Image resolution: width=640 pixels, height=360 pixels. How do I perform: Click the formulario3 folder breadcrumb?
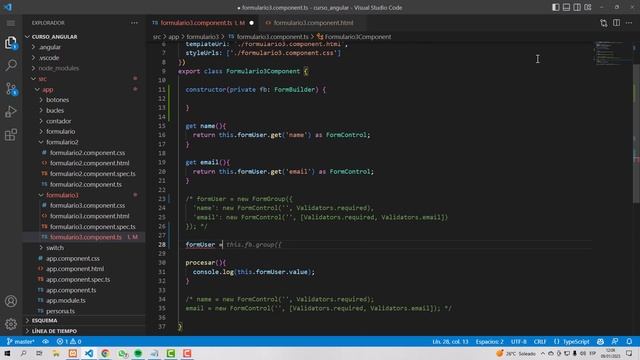[203, 37]
